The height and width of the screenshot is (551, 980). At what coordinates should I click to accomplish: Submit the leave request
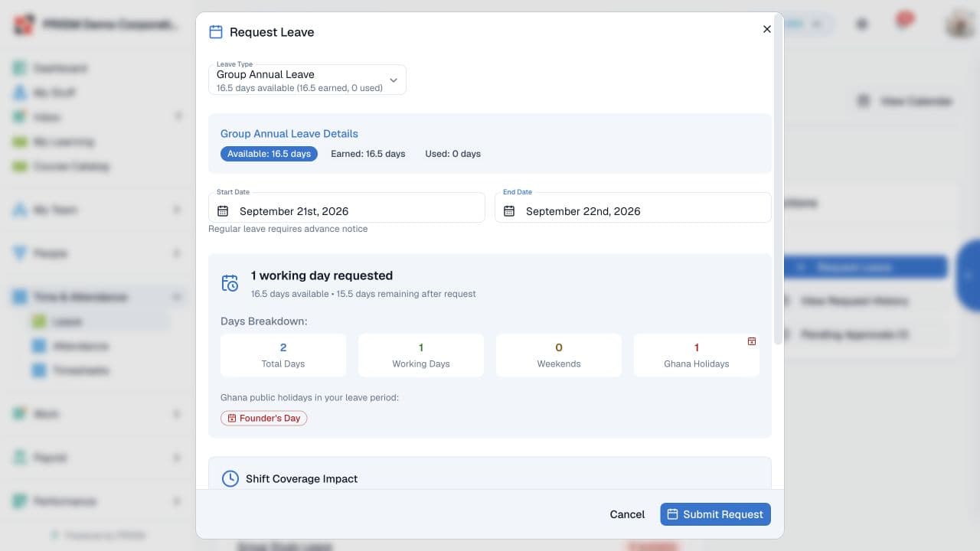click(716, 514)
